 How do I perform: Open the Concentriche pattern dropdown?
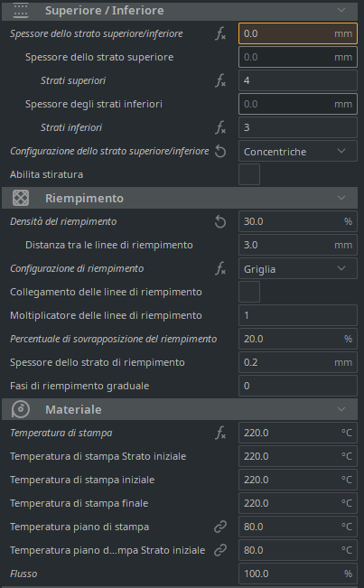[x=298, y=151]
